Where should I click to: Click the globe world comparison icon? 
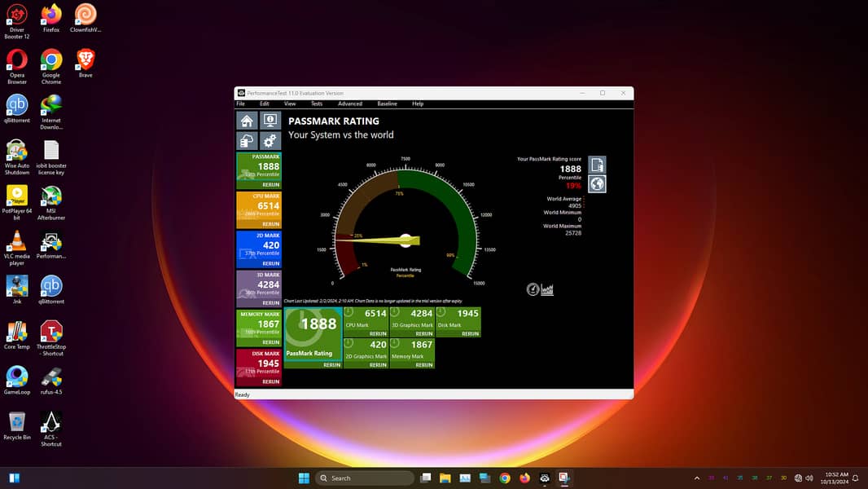tap(597, 184)
